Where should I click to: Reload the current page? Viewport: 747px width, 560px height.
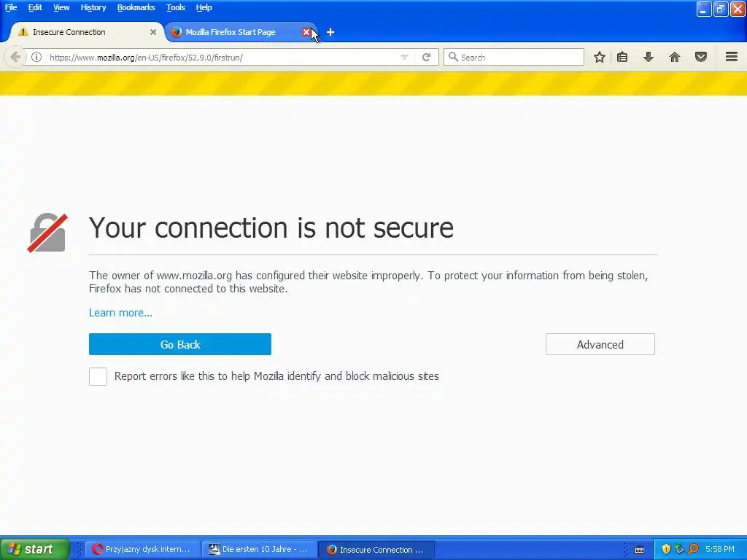(x=426, y=57)
